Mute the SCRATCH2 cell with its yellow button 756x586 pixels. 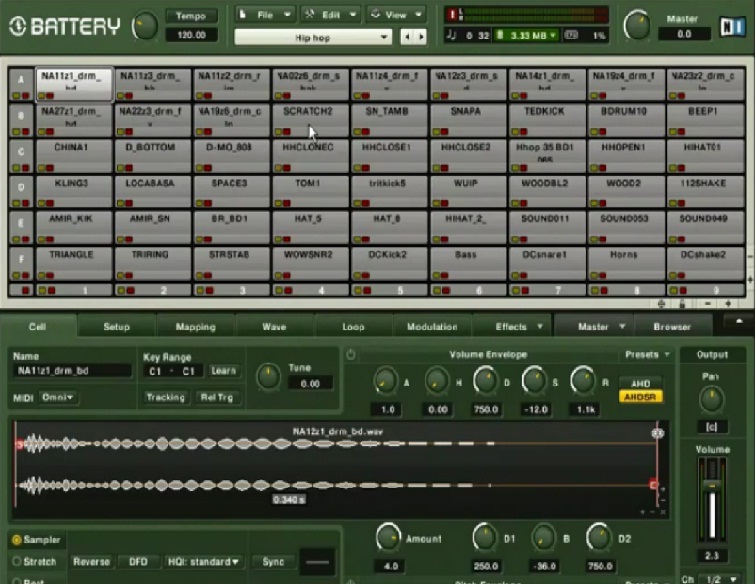(279, 132)
